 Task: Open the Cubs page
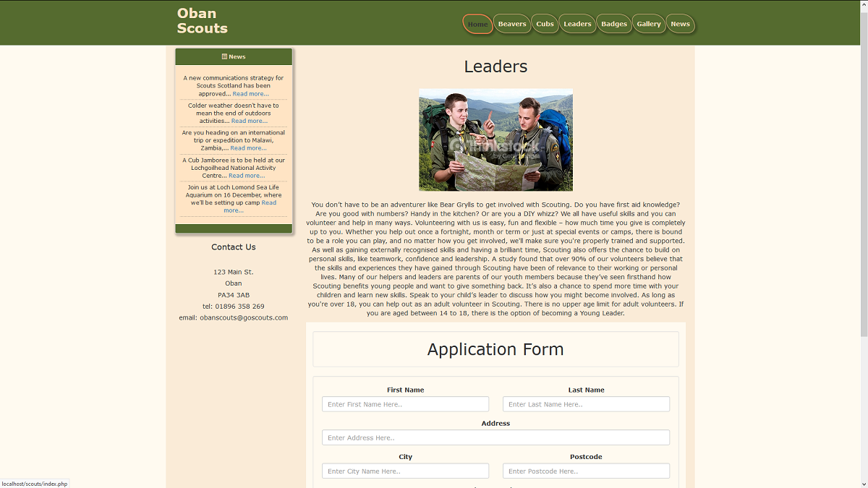[x=545, y=23]
